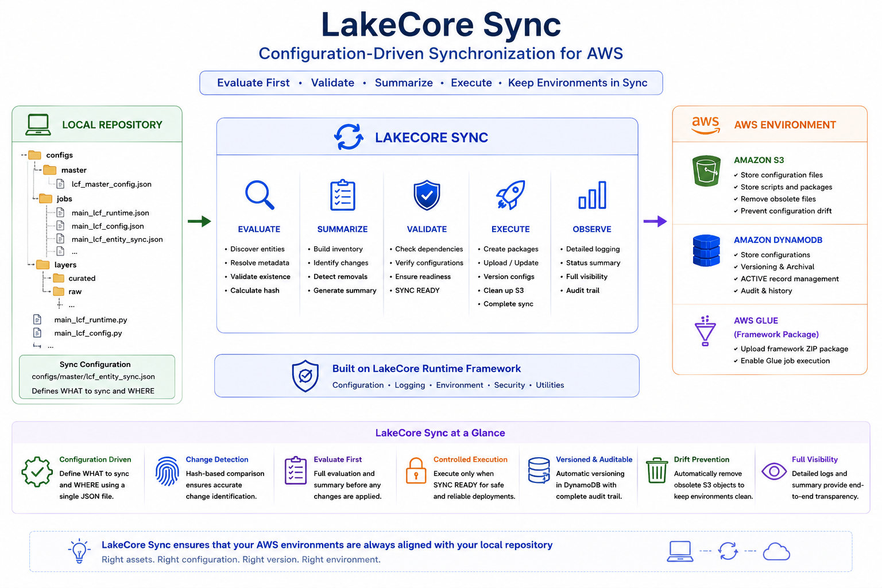Click the checklist clipboard Summarize icon
882x588 pixels.
point(343,195)
